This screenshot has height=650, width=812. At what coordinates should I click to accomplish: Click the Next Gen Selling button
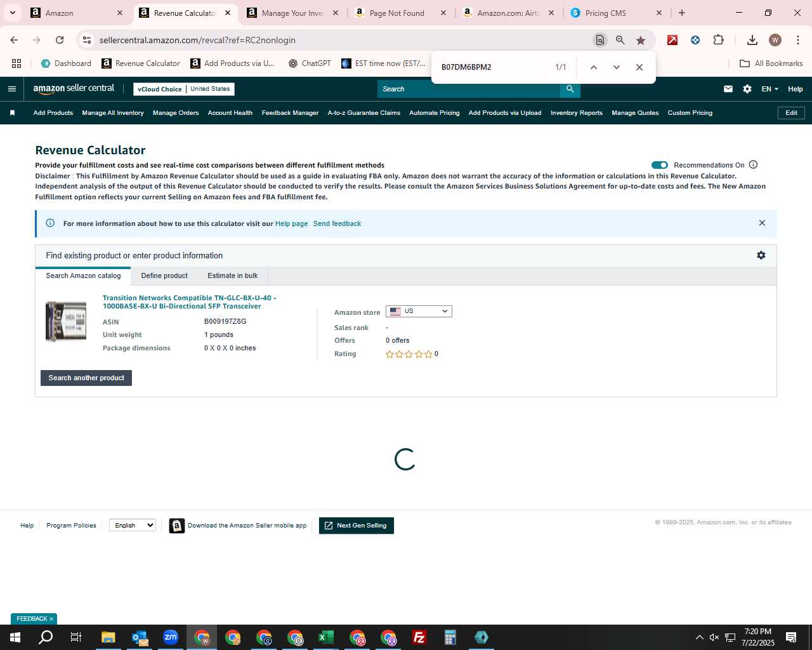pyautogui.click(x=357, y=526)
